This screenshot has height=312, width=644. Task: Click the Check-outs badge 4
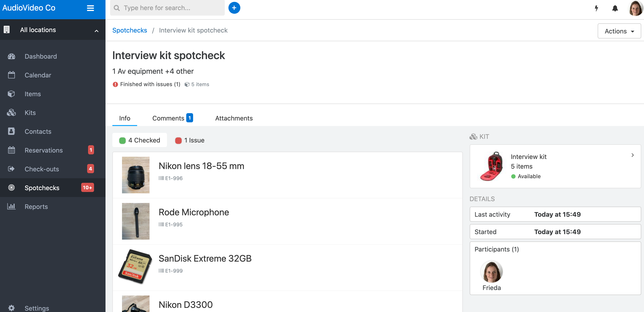pyautogui.click(x=91, y=169)
